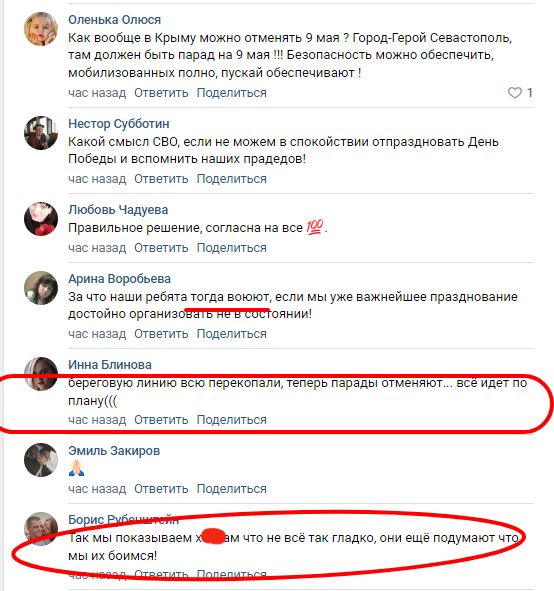Like Оленька Олюся's comment with the heart icon
Screen dimensions: 554x591
point(515,93)
